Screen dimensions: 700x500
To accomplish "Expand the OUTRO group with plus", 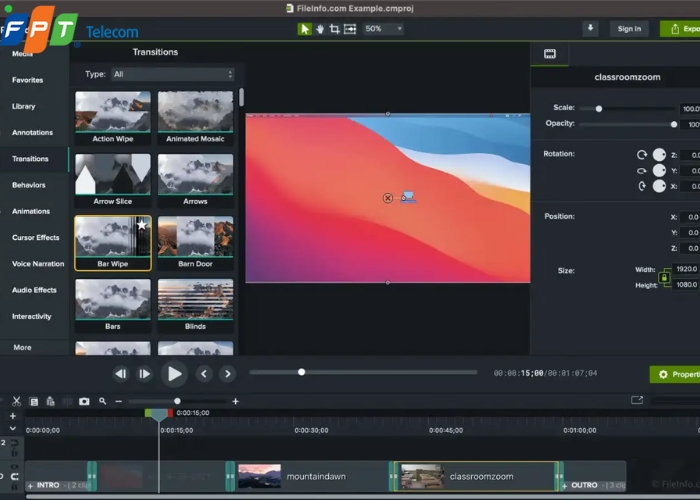I will (x=565, y=486).
